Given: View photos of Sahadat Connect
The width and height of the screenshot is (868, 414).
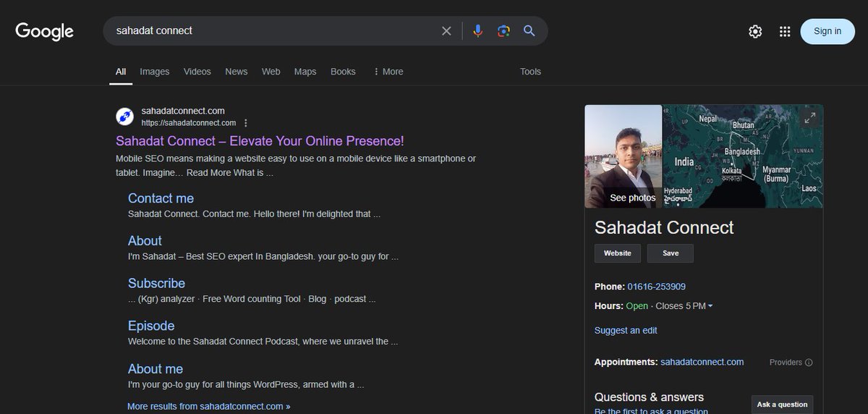Looking at the screenshot, I should pos(624,156).
